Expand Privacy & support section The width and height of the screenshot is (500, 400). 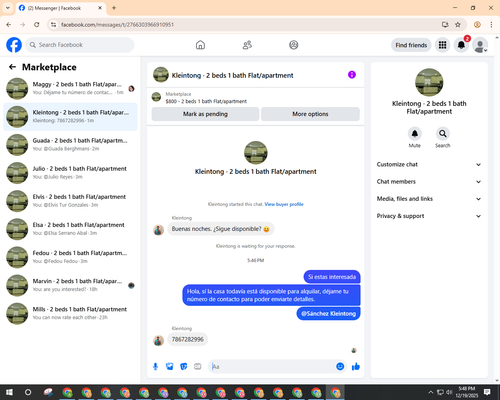(429, 216)
